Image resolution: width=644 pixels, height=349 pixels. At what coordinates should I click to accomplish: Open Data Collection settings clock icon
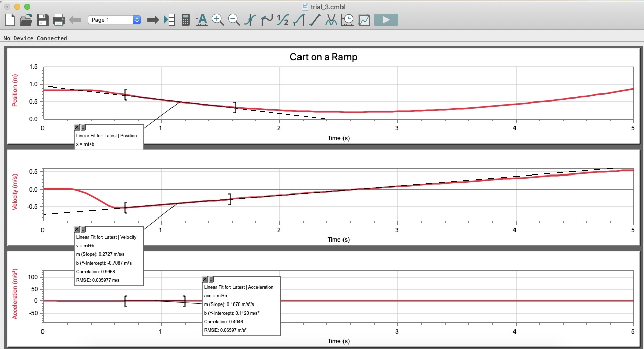tap(348, 20)
